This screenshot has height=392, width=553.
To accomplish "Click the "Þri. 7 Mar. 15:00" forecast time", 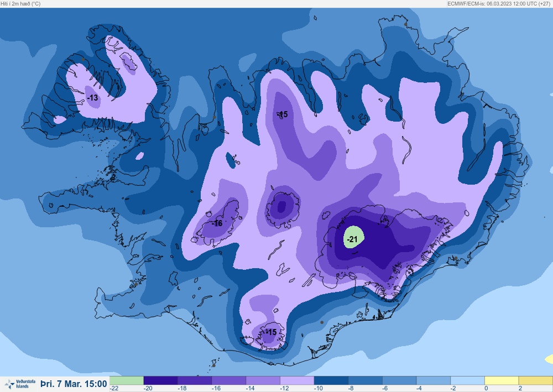I will 74,384.
